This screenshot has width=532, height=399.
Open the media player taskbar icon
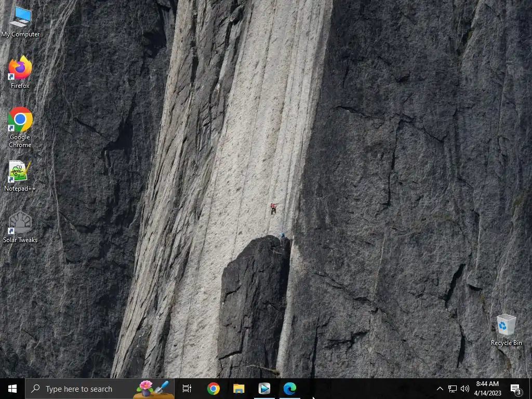coord(264,389)
